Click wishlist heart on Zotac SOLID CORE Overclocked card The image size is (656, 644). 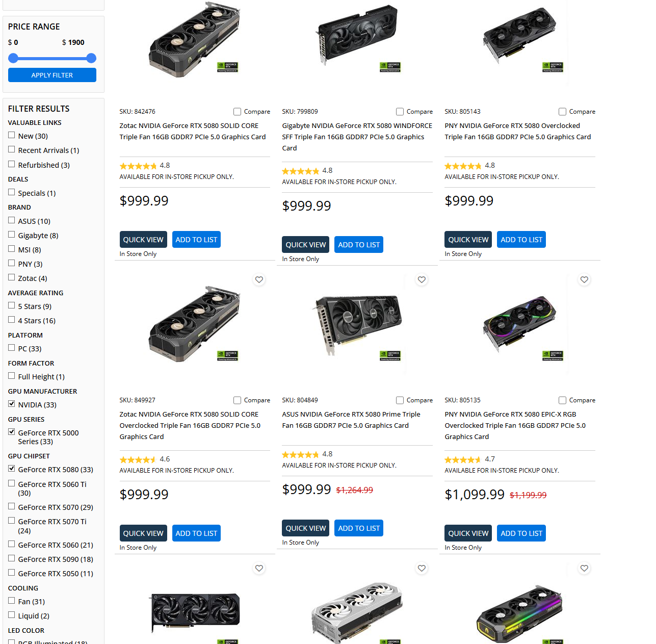click(x=259, y=279)
